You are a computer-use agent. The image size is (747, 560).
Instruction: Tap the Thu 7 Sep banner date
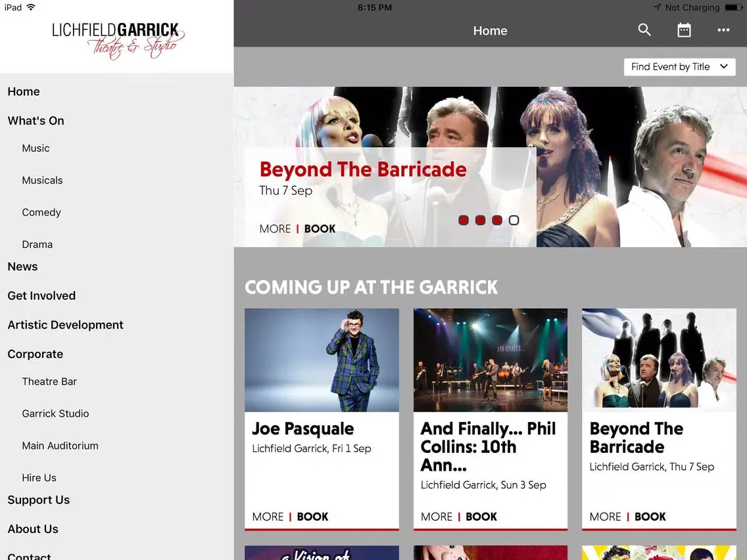pos(286,191)
